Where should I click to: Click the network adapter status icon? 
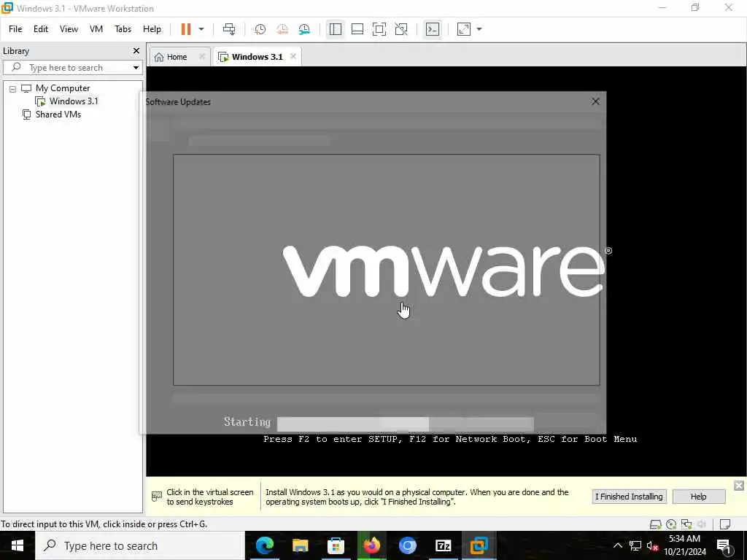coord(686,524)
